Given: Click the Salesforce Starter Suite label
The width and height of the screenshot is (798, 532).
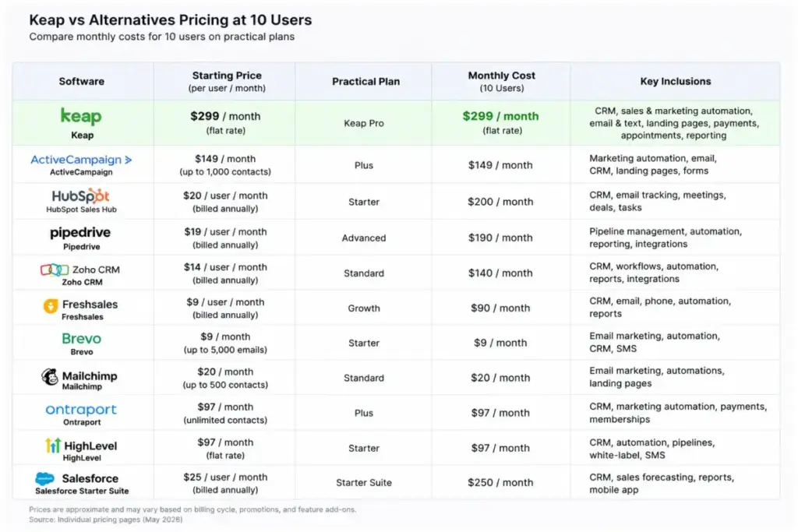Looking at the screenshot, I should click(82, 491).
